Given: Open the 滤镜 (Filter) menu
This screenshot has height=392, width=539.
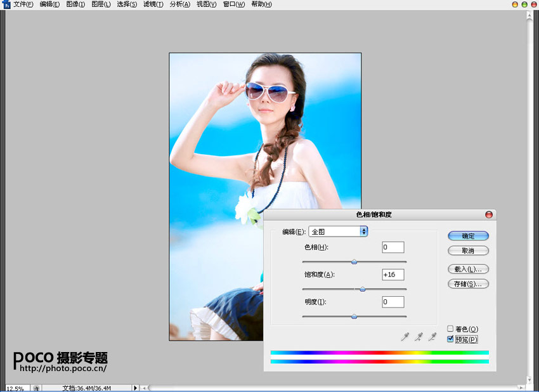Looking at the screenshot, I should tap(153, 4).
